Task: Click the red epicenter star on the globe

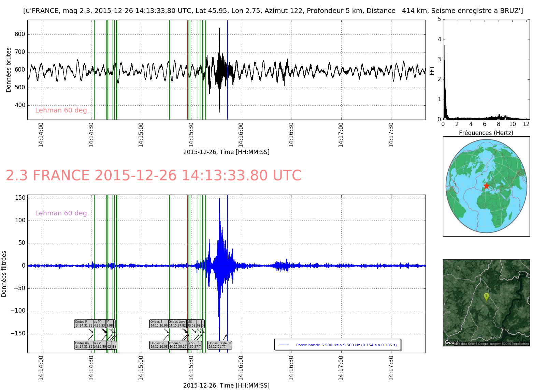Action: [x=486, y=186]
